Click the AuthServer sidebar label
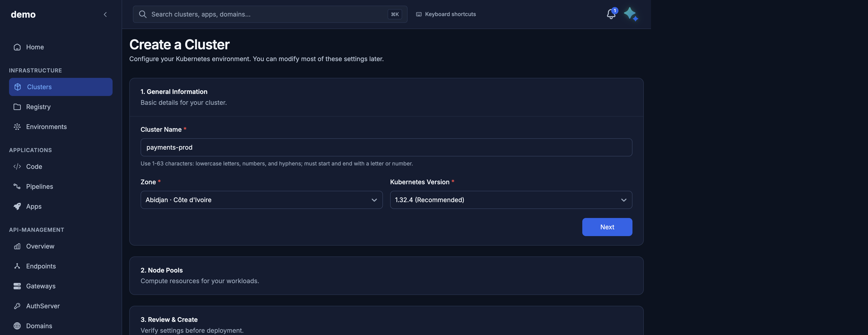868x335 pixels. click(x=43, y=306)
